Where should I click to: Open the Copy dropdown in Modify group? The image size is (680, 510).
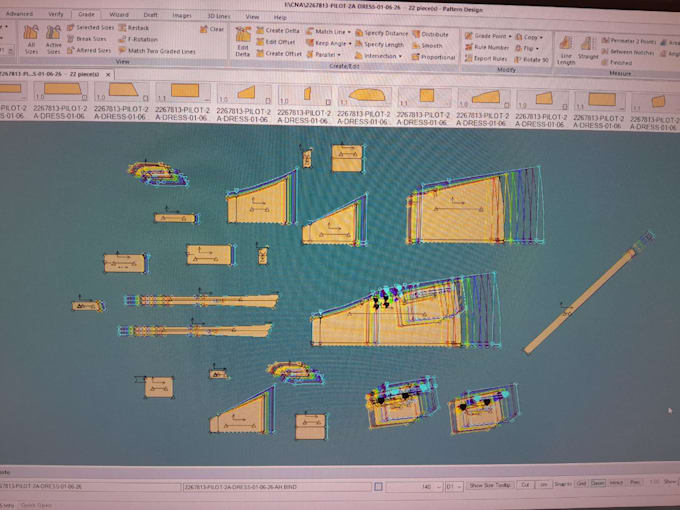[x=541, y=37]
